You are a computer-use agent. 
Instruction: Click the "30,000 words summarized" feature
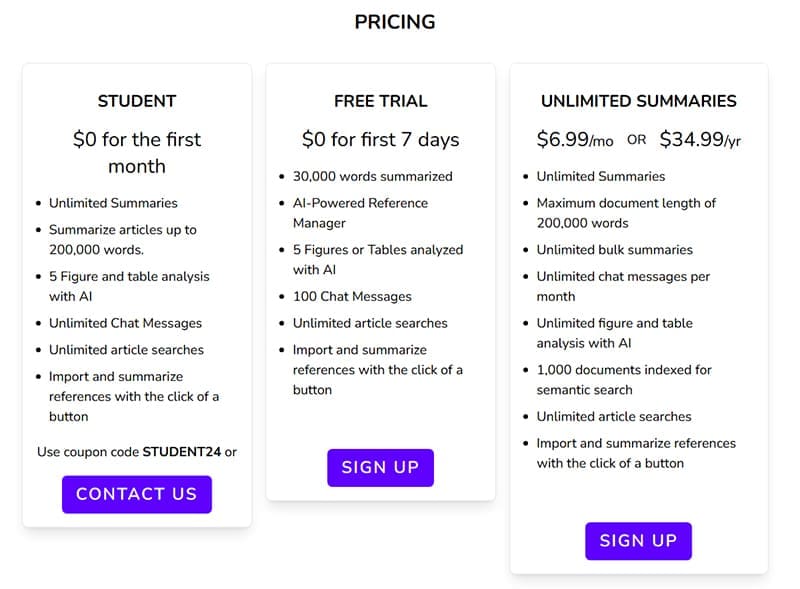click(x=372, y=176)
